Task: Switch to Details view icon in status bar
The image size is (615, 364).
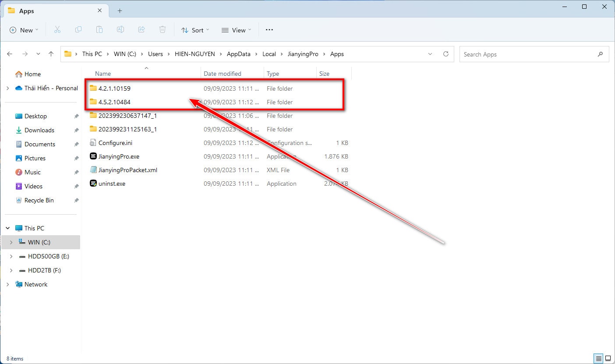Action: click(x=598, y=358)
